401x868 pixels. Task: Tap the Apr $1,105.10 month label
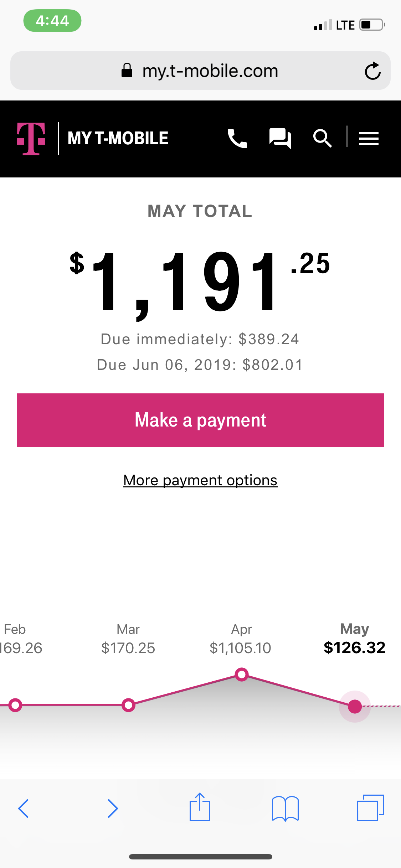(x=241, y=639)
